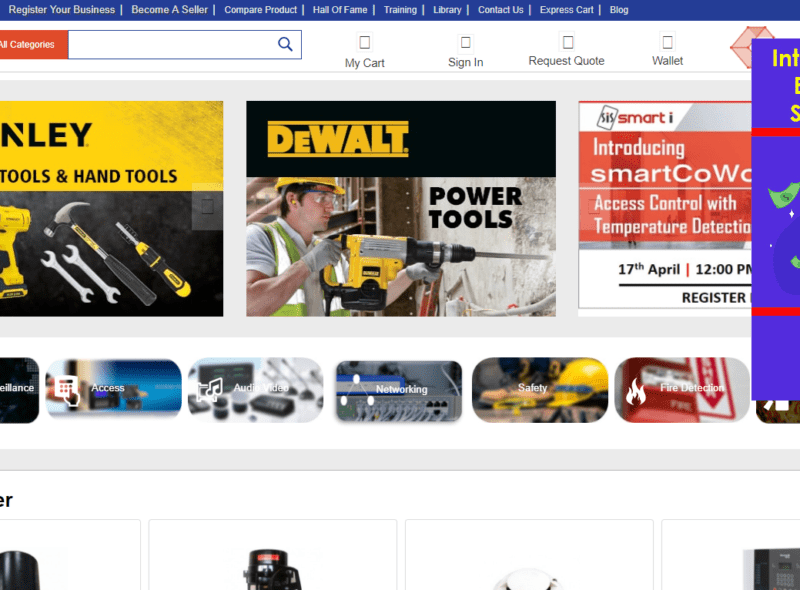Go to Compare Product
Image resolution: width=800 pixels, height=590 pixels.
click(261, 10)
